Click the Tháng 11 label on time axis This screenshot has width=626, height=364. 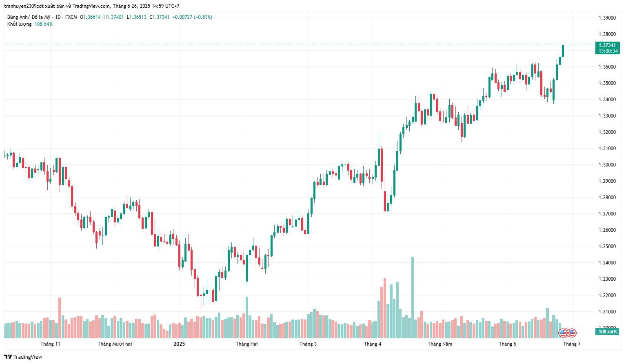click(x=50, y=344)
